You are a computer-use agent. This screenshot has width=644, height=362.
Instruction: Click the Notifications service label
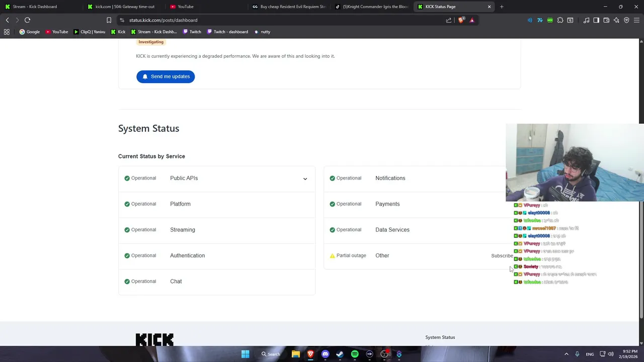(x=390, y=178)
